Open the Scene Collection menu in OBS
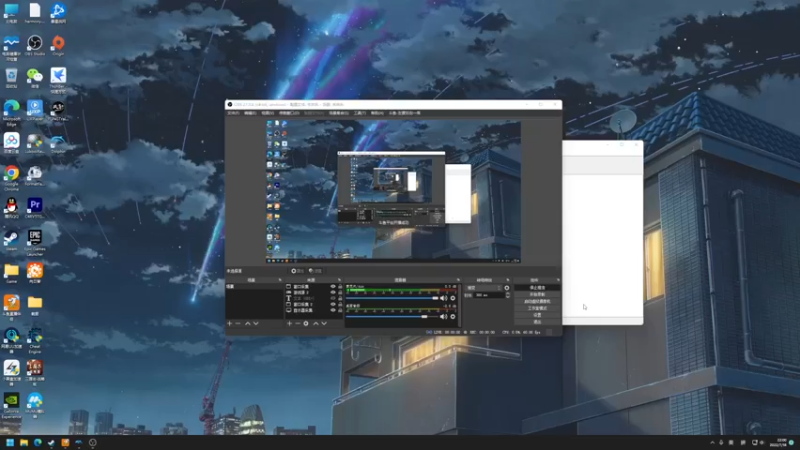 [339, 113]
